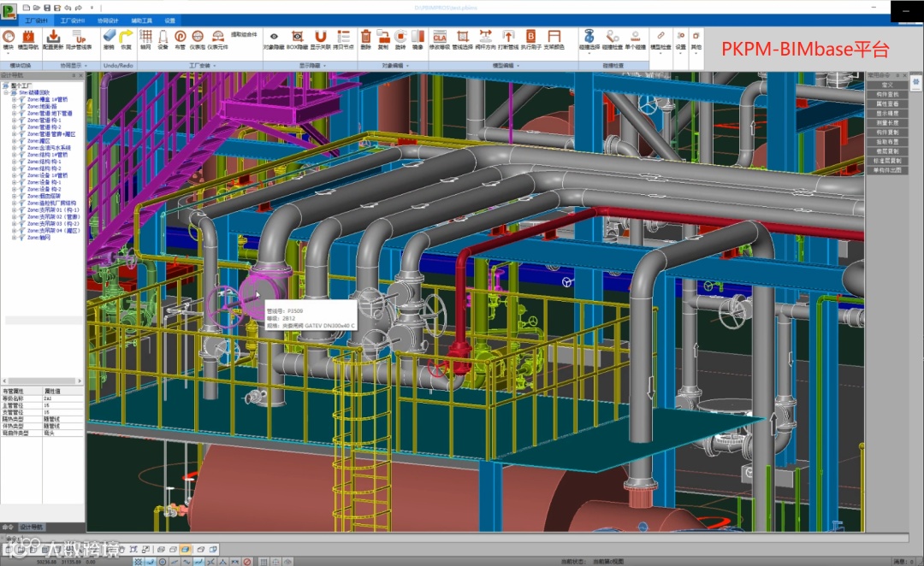
Task: Click the 碰撞检查 collision check icon
Action: point(612,38)
